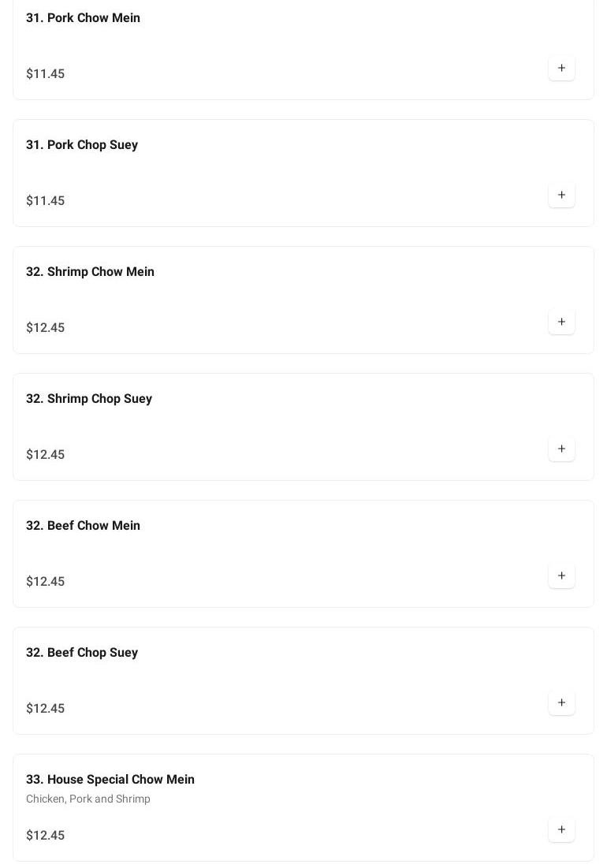The height and width of the screenshot is (868, 607).
Task: Click the plus icon for Beef Chop Suey
Action: 561,703
